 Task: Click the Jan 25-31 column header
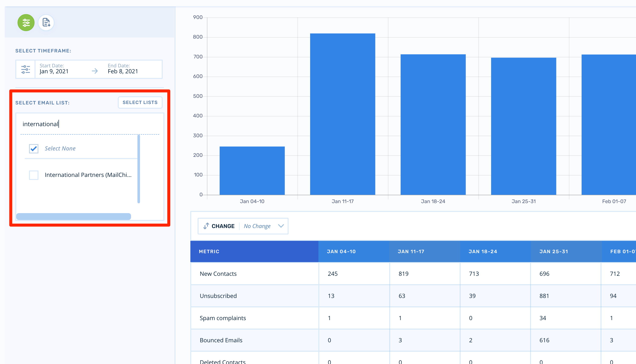click(553, 251)
